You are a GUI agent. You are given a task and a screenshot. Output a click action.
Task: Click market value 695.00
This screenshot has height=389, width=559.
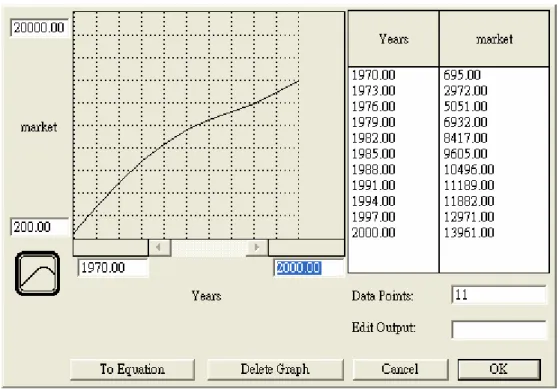(x=462, y=75)
